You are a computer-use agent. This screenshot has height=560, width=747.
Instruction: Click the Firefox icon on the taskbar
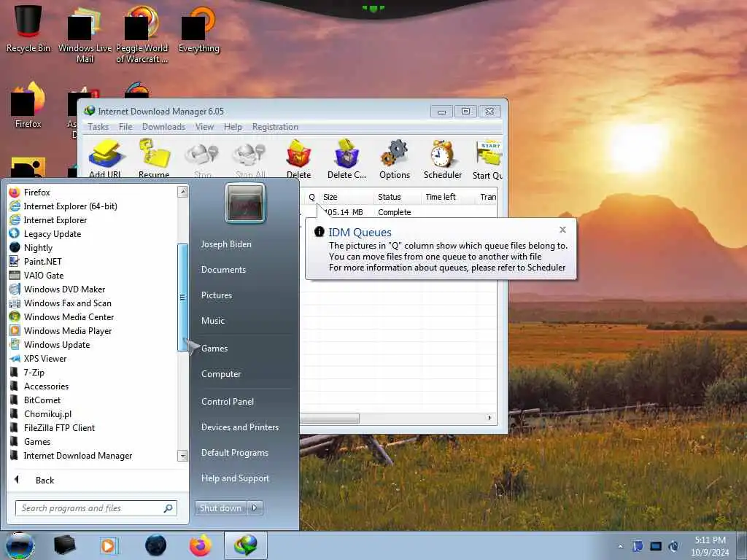pos(200,545)
